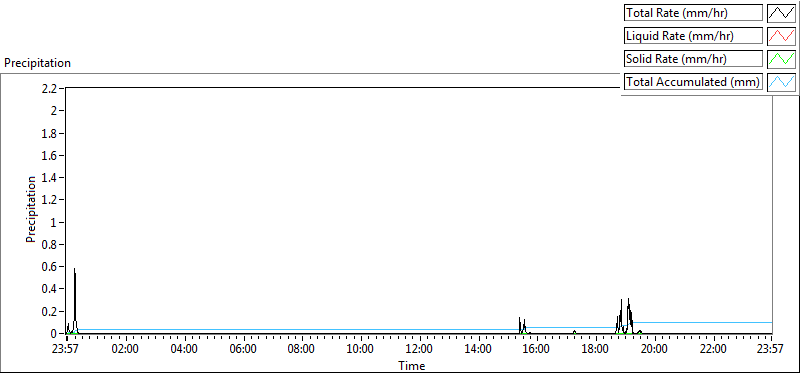
Task: Click the 0.6 rate spike after 23:57
Action: tap(74, 301)
